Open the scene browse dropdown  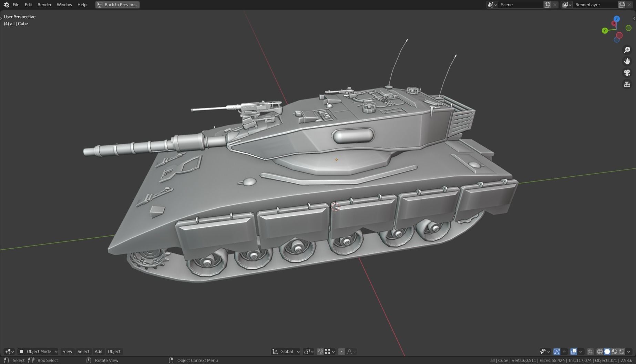click(x=492, y=5)
